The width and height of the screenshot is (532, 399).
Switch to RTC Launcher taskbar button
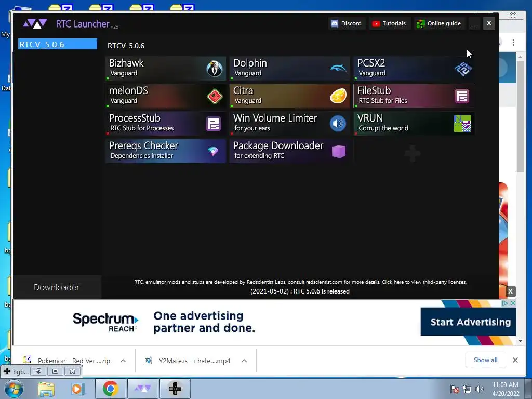142,389
